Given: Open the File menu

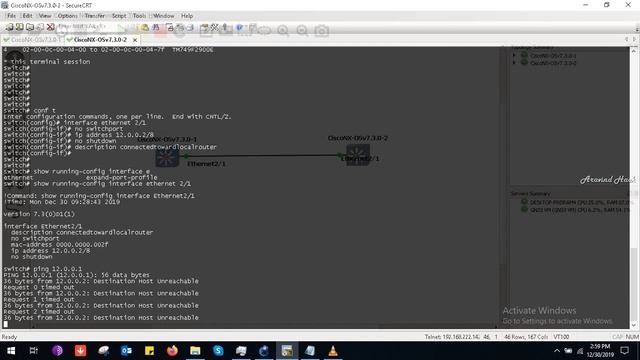Looking at the screenshot, I should pos(11,16).
